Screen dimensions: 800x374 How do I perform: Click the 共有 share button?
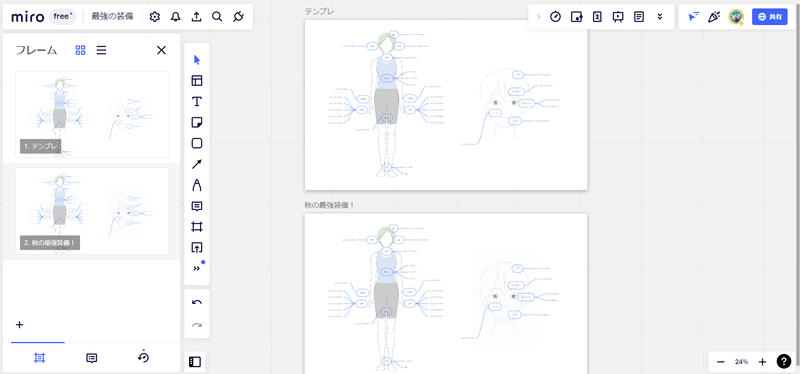[x=770, y=17]
